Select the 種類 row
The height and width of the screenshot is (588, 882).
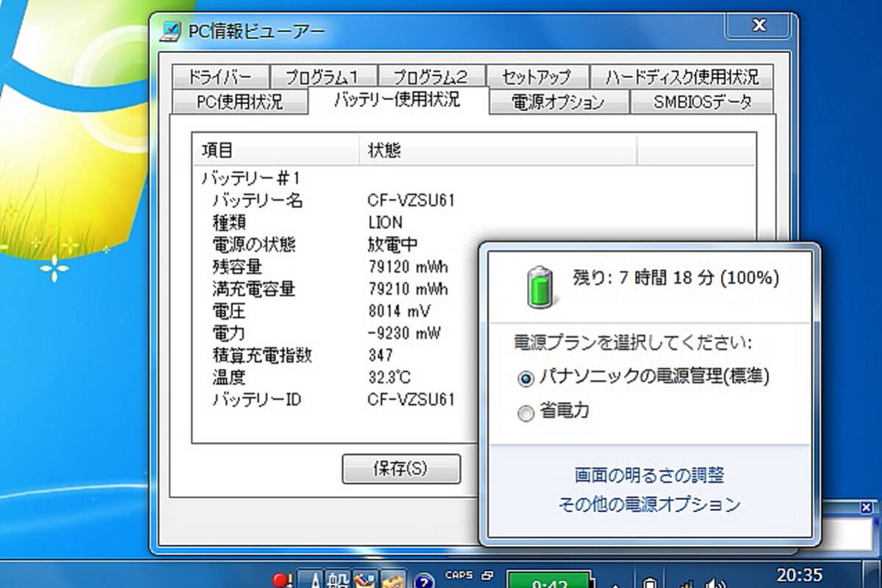[x=229, y=222]
